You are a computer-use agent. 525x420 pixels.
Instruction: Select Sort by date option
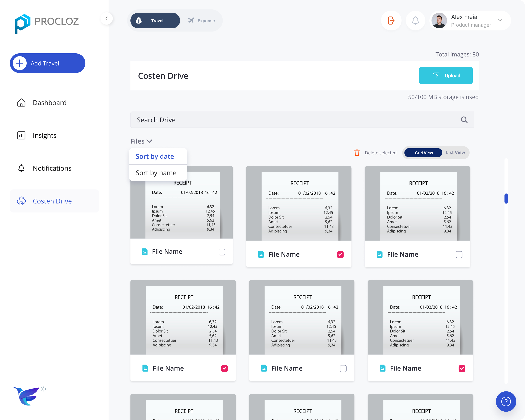click(x=155, y=156)
